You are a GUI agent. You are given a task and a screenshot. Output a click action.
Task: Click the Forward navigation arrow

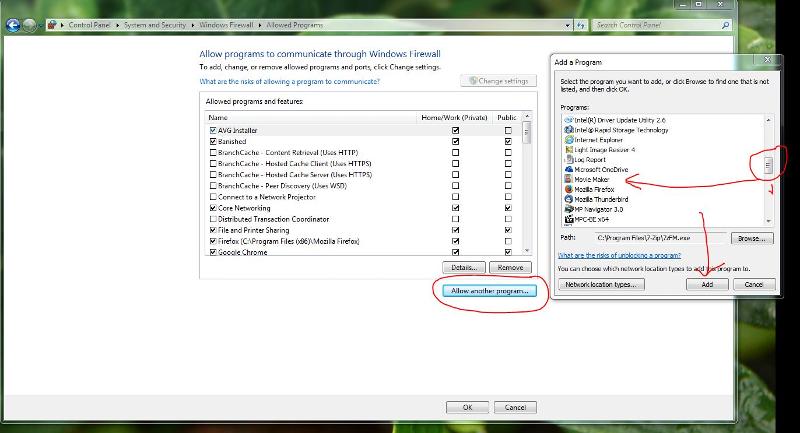30,24
